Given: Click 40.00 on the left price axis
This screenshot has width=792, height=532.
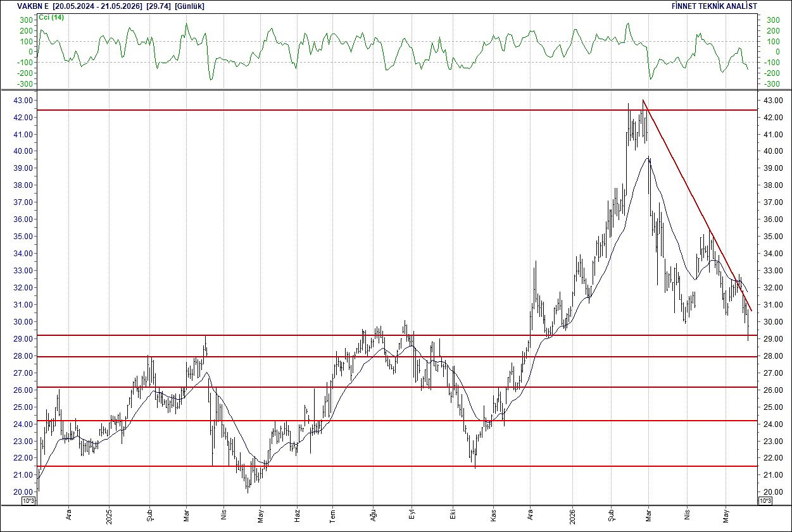Looking at the screenshot, I should tap(23, 152).
